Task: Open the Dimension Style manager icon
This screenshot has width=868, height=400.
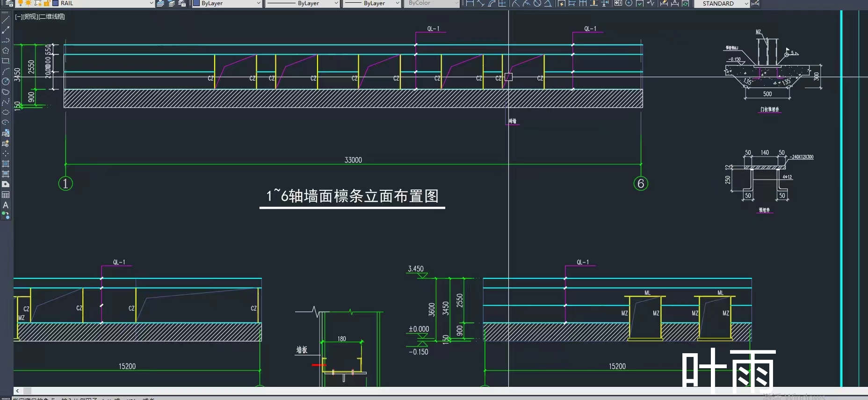Action: pos(755,3)
